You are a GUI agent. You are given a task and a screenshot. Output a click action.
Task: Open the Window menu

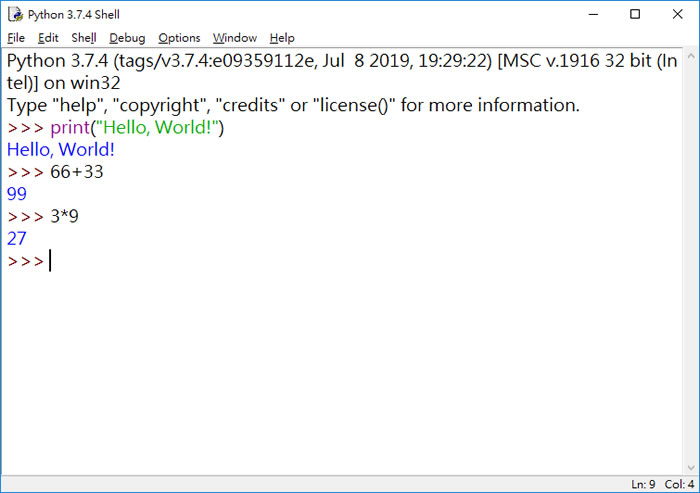pos(235,38)
